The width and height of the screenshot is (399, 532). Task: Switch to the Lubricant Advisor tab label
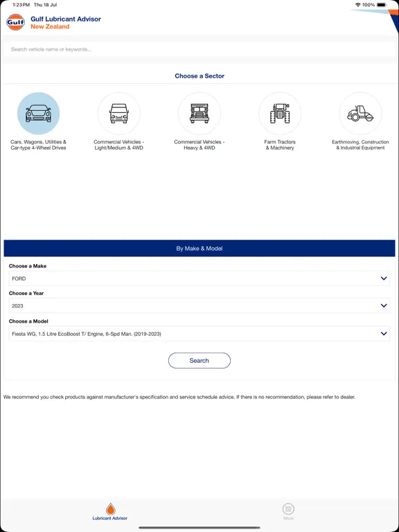[110, 518]
